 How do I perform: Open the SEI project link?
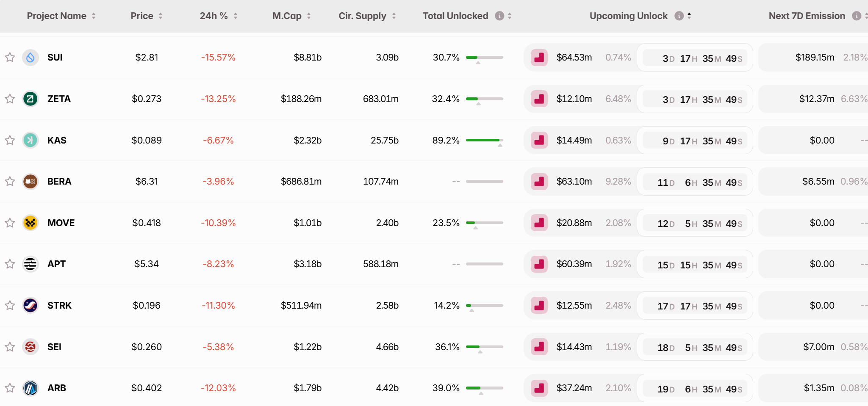point(54,347)
